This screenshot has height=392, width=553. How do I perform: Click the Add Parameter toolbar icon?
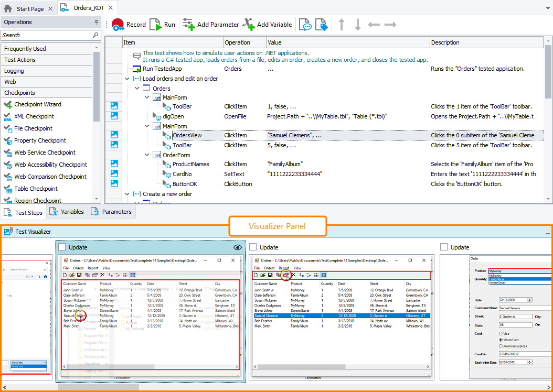click(188, 24)
